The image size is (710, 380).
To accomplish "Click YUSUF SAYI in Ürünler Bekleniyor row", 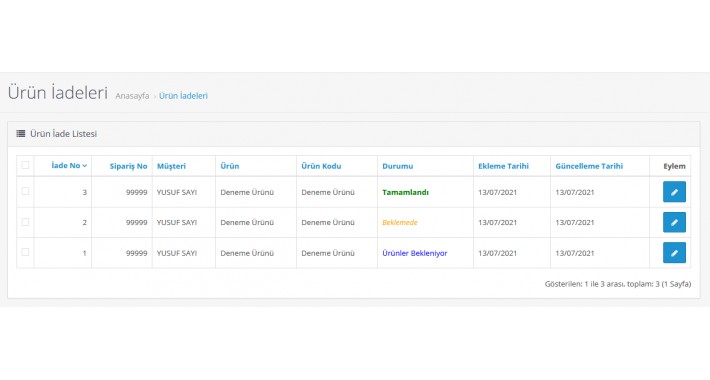I will coord(177,253).
